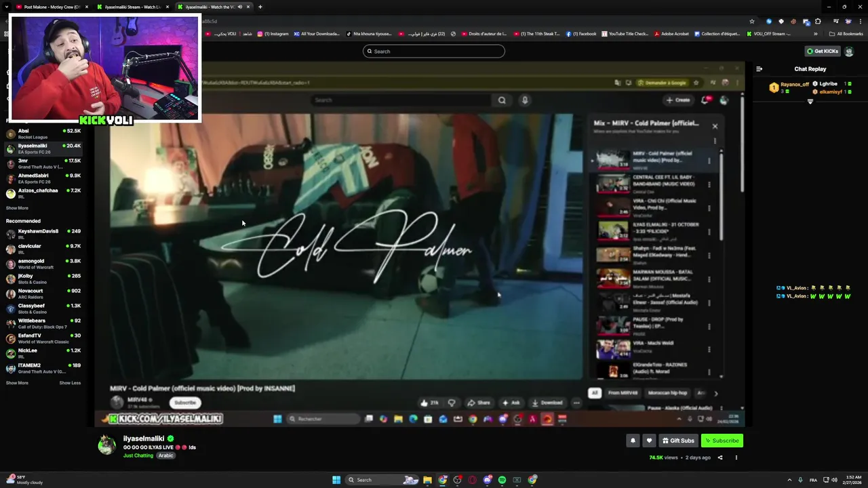
Task: Open All Bookmarks folder
Action: pos(846,34)
